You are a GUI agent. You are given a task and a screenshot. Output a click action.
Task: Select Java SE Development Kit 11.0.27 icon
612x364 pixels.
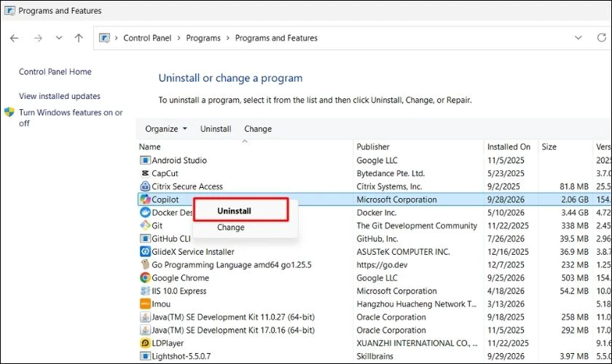[145, 317]
